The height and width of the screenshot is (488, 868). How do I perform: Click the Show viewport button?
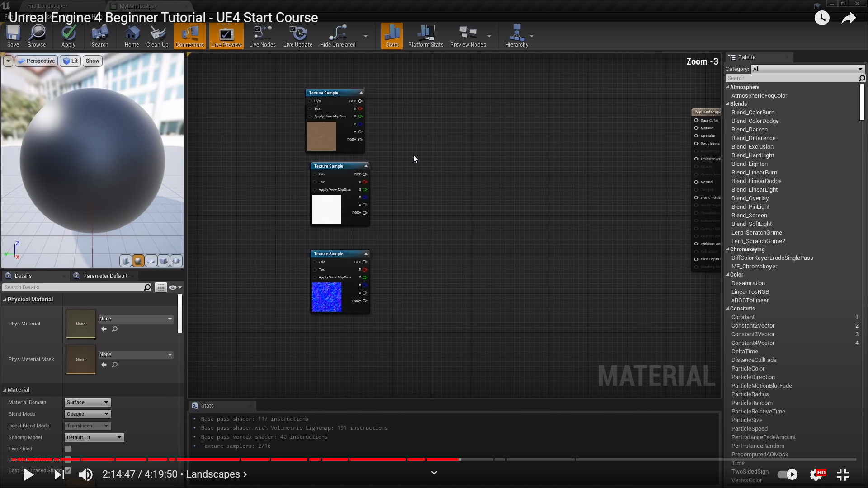click(92, 61)
